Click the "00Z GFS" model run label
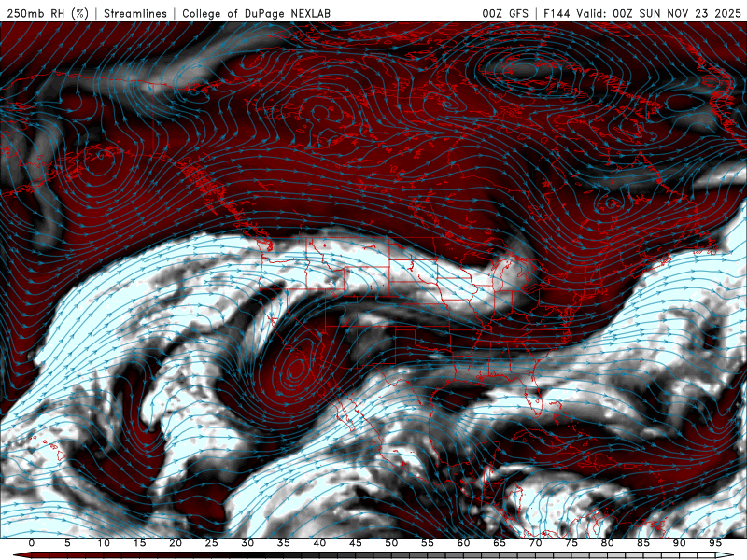This screenshot has width=747, height=560. pyautogui.click(x=505, y=13)
